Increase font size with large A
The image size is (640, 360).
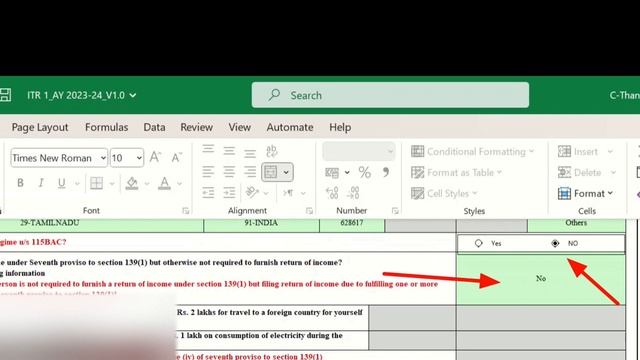[x=155, y=158]
